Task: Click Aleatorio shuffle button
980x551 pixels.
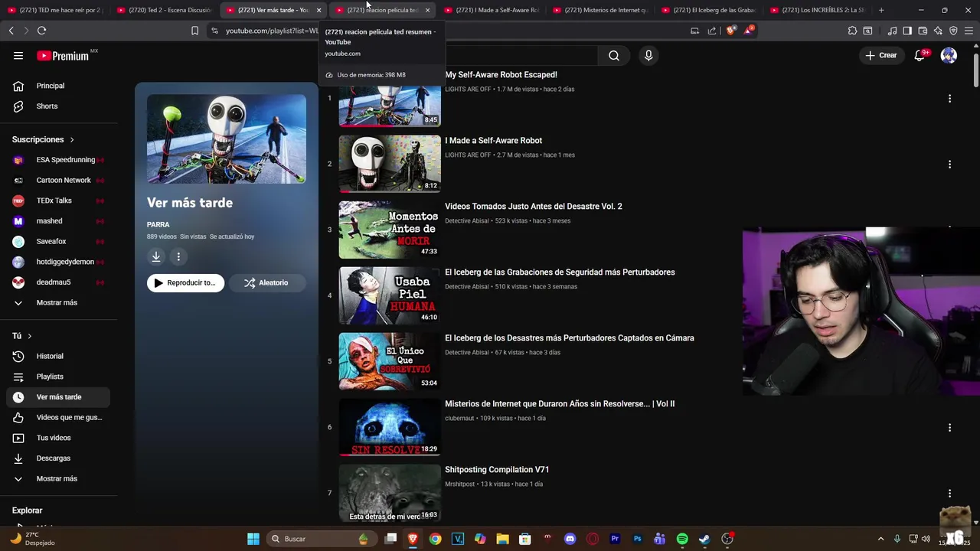Action: point(267,283)
